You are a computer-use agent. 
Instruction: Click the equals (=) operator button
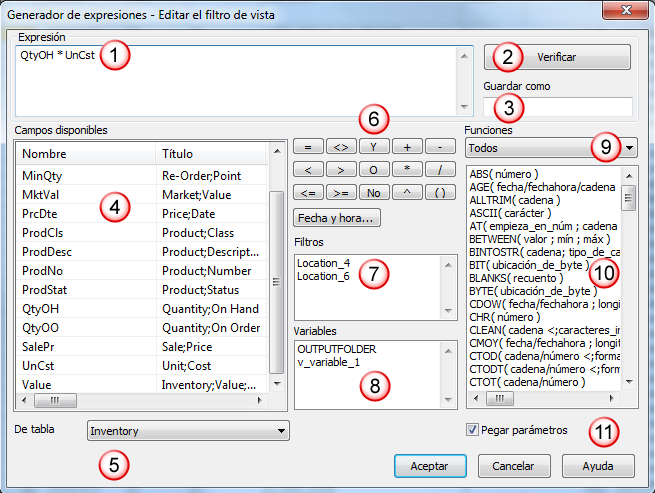[308, 147]
